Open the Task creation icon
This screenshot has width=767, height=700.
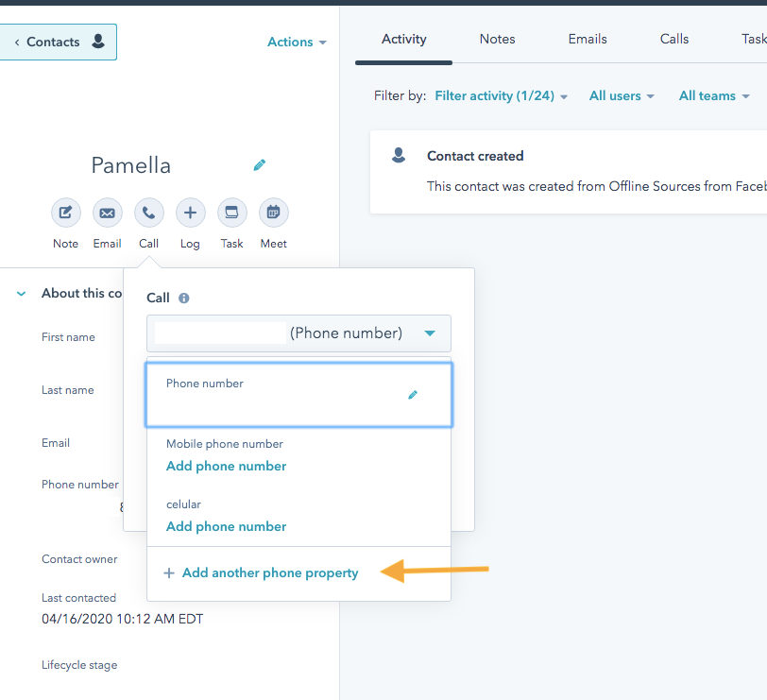[231, 213]
